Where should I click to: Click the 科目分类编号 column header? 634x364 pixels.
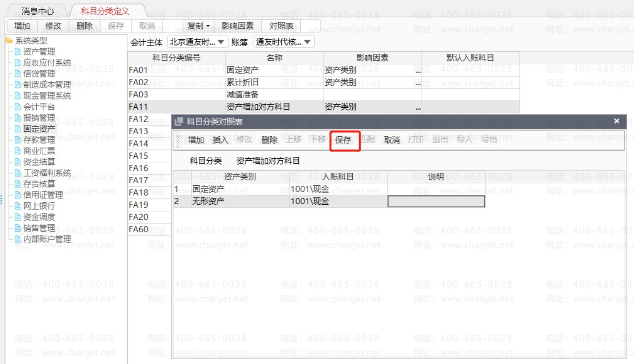point(176,58)
